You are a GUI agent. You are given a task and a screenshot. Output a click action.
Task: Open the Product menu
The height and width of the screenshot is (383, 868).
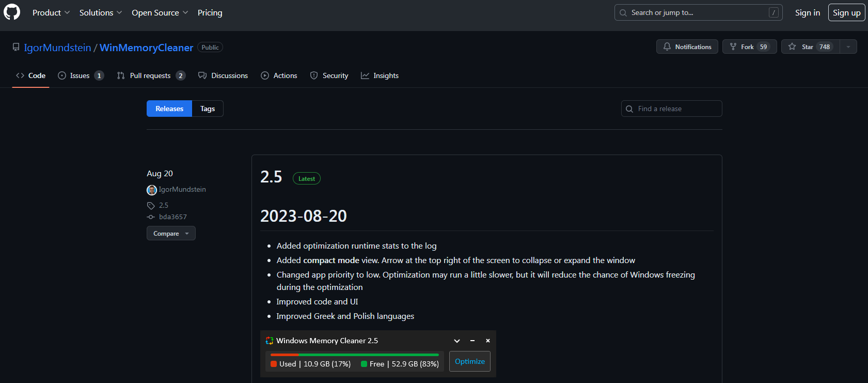point(51,12)
